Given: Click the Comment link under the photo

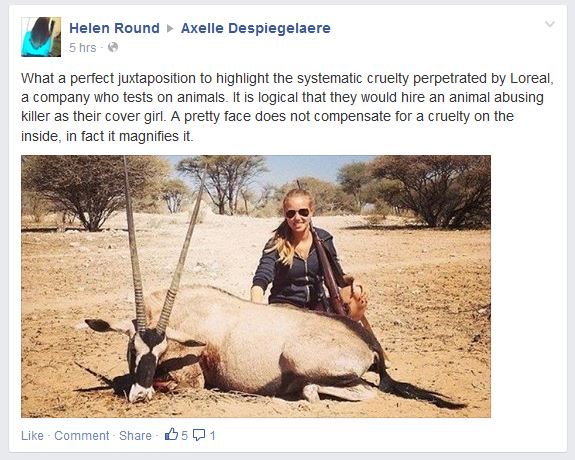Looking at the screenshot, I should 82,435.
